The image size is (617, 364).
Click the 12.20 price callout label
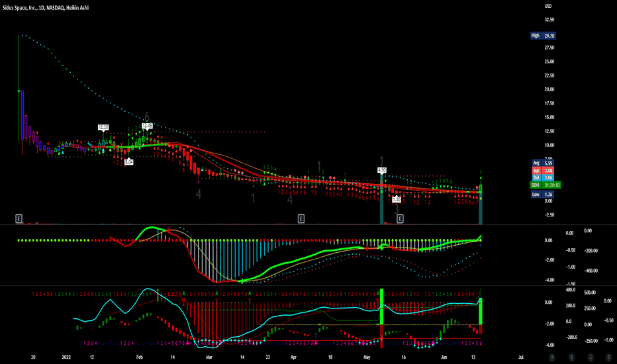(x=103, y=127)
